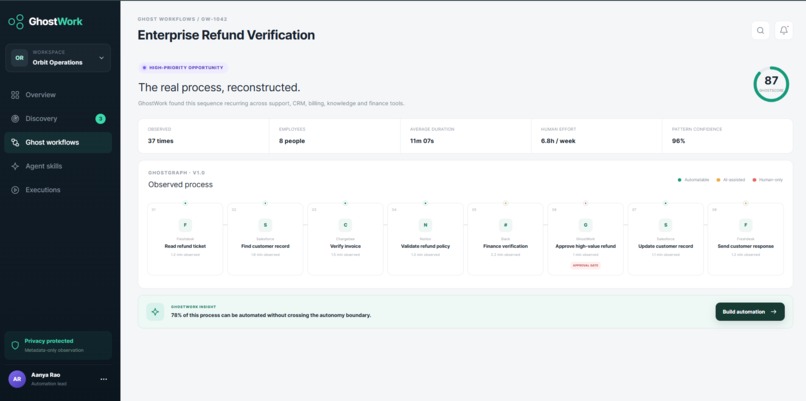Click the red Human-only legend dot
Viewport: 806px width, 401px height.
[x=754, y=180]
